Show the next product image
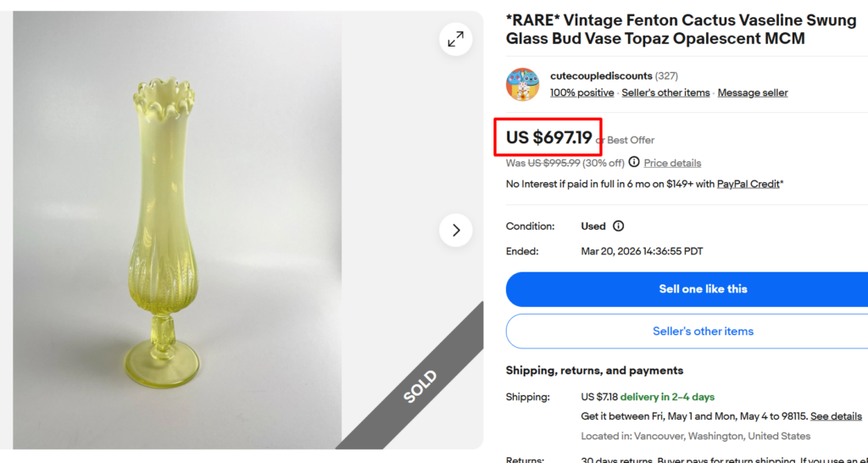 (x=456, y=230)
